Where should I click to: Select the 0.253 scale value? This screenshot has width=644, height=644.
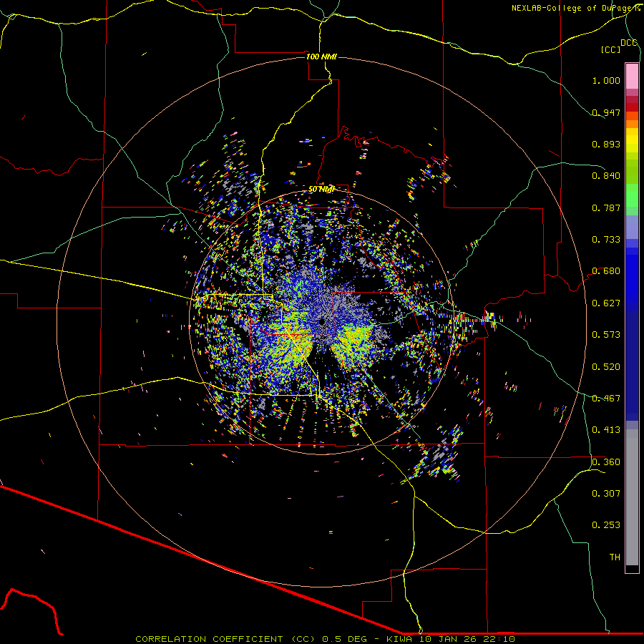(x=606, y=525)
